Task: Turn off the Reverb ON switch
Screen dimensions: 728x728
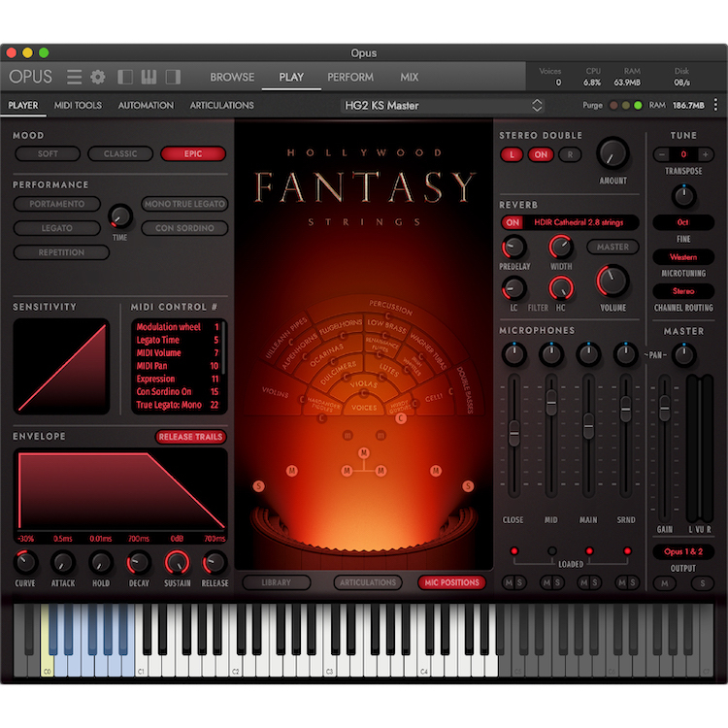Action: pos(511,222)
